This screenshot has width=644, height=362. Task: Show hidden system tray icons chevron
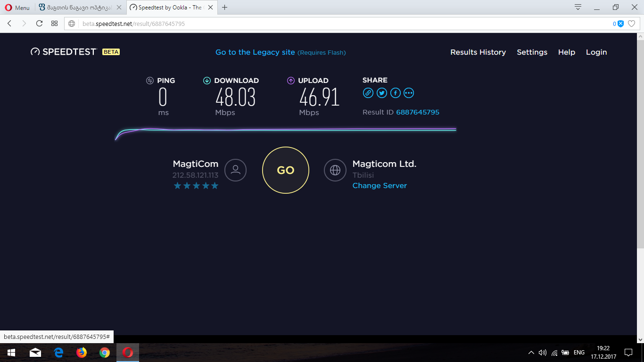tap(531, 353)
